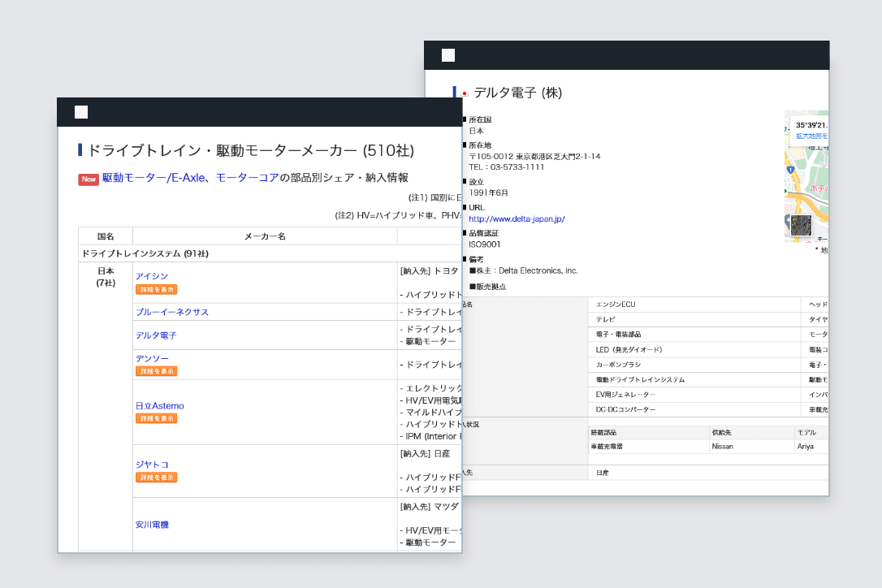This screenshot has width=882, height=588.
Task: Open the デンソー maker link
Action: coord(152,358)
